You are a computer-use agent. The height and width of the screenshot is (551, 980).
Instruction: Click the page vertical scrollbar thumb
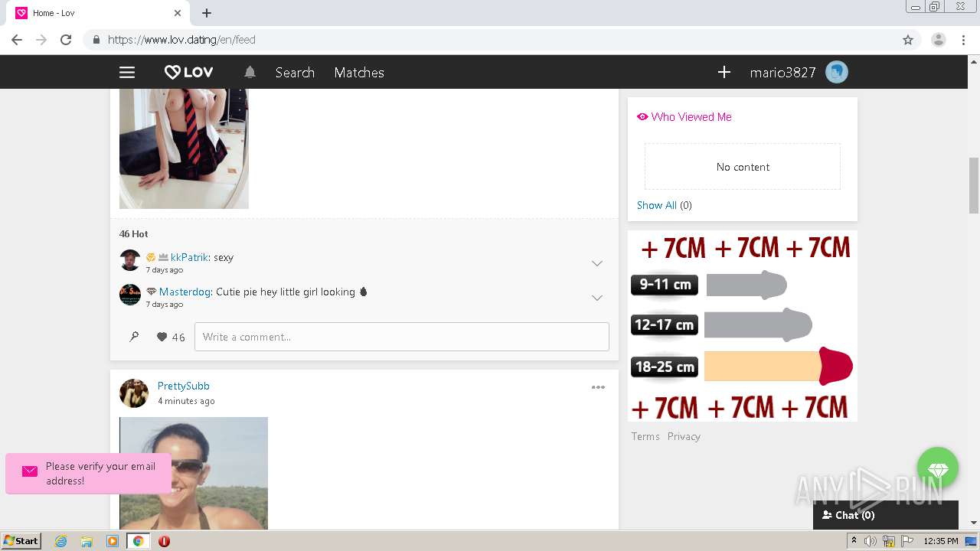coord(974,185)
